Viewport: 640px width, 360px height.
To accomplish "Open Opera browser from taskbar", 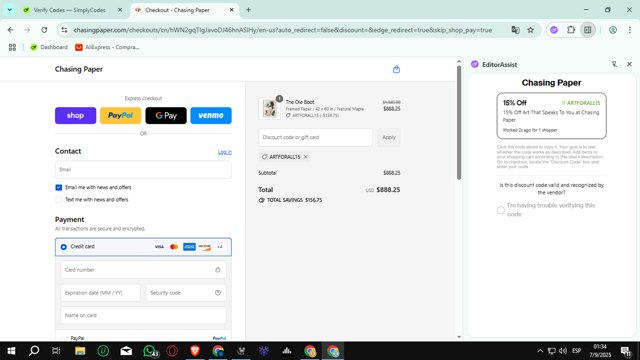I will point(172,351).
